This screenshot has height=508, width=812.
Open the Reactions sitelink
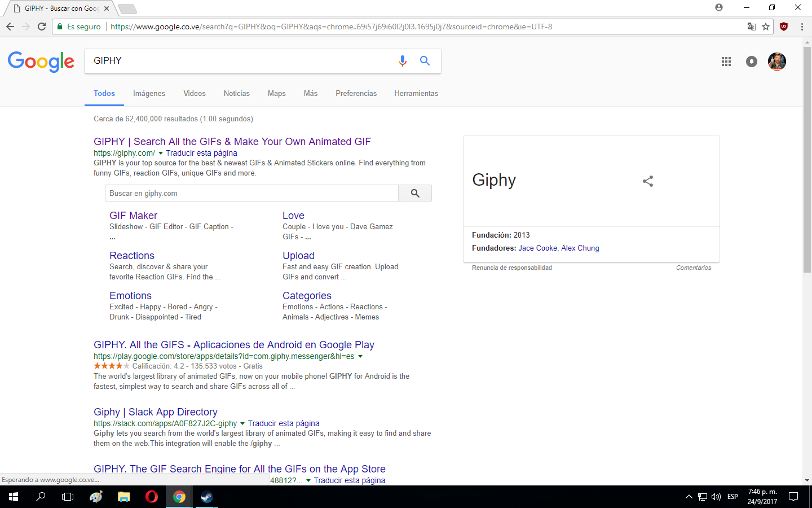click(132, 256)
